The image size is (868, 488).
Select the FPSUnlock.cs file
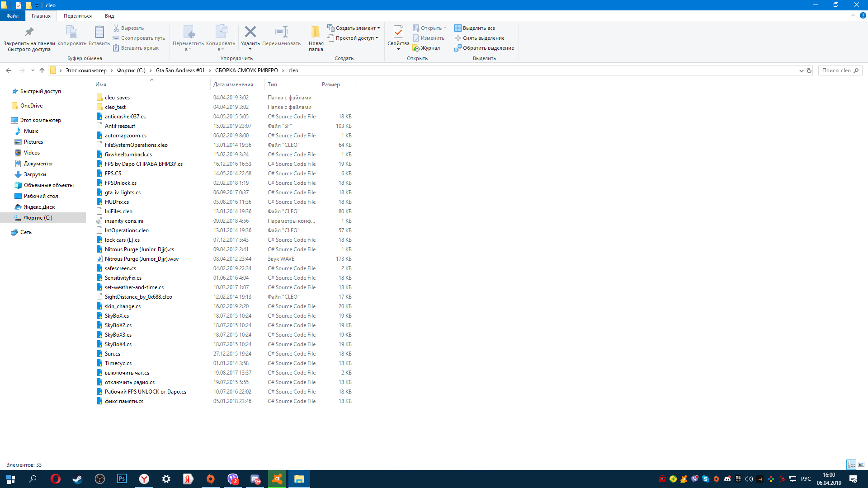pos(121,183)
